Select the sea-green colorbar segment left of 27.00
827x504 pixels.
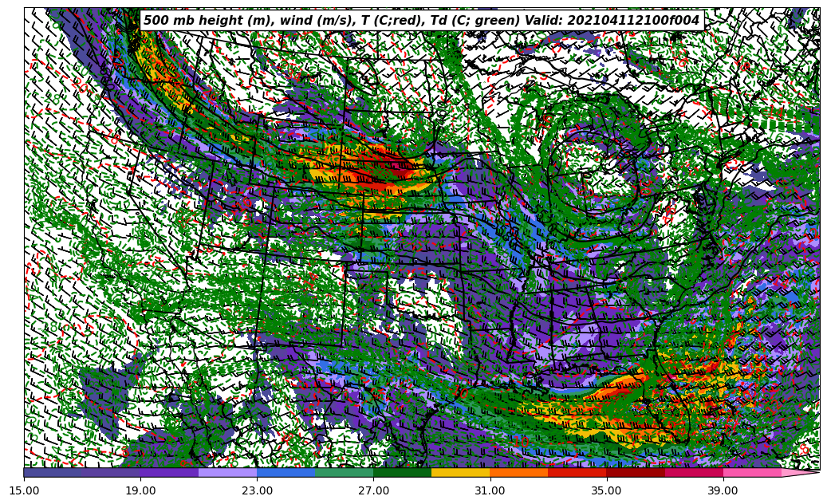[x=344, y=472]
